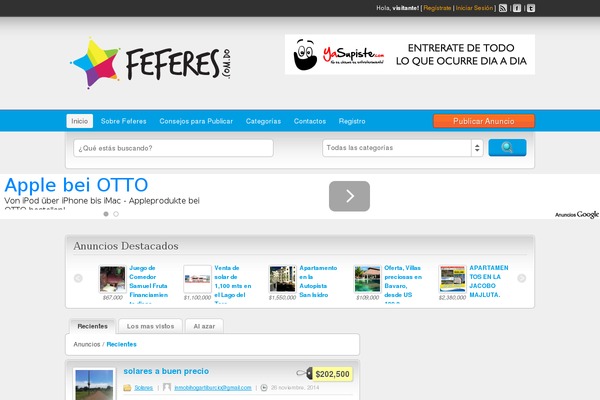The height and width of the screenshot is (400, 600).
Task: Open solares a buen precio thumbnail
Action: point(94,384)
